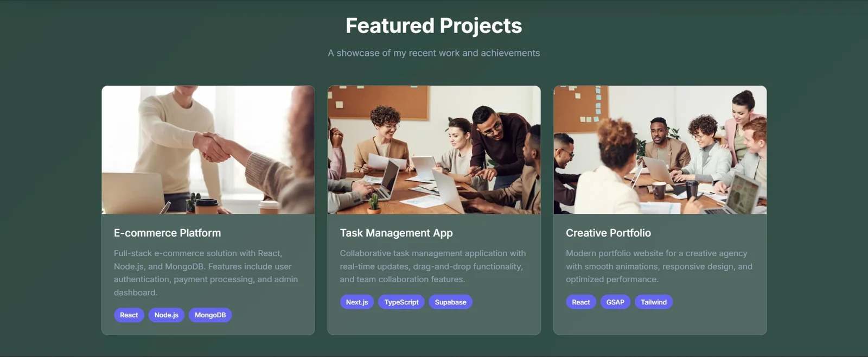Open the handshake image on E-commerce card
The width and height of the screenshot is (868, 357).
coord(208,150)
